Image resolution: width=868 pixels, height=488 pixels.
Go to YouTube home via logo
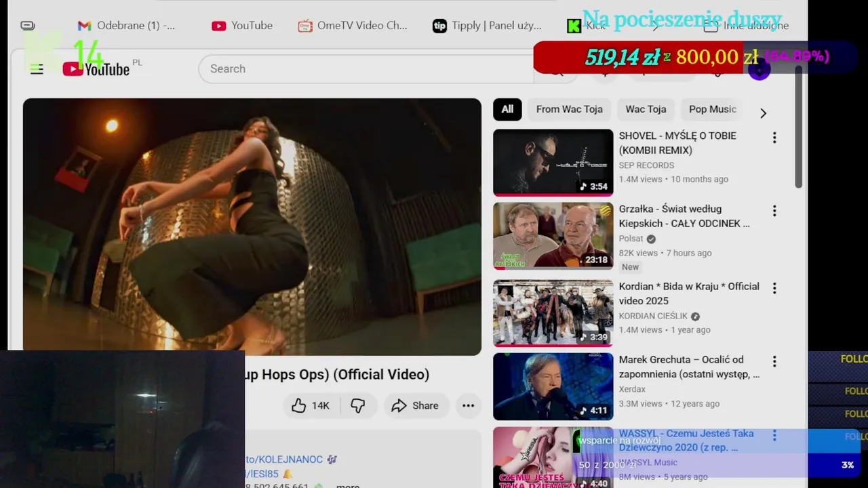(96, 69)
